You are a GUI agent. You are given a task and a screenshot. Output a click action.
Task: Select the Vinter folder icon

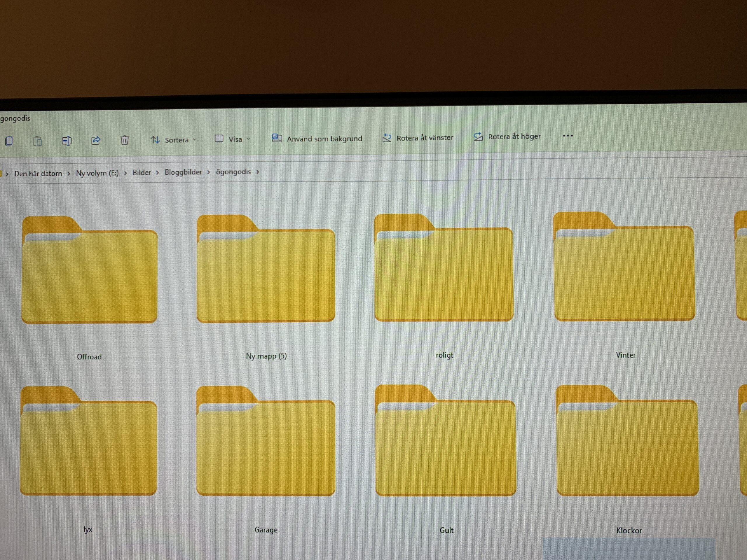(624, 266)
